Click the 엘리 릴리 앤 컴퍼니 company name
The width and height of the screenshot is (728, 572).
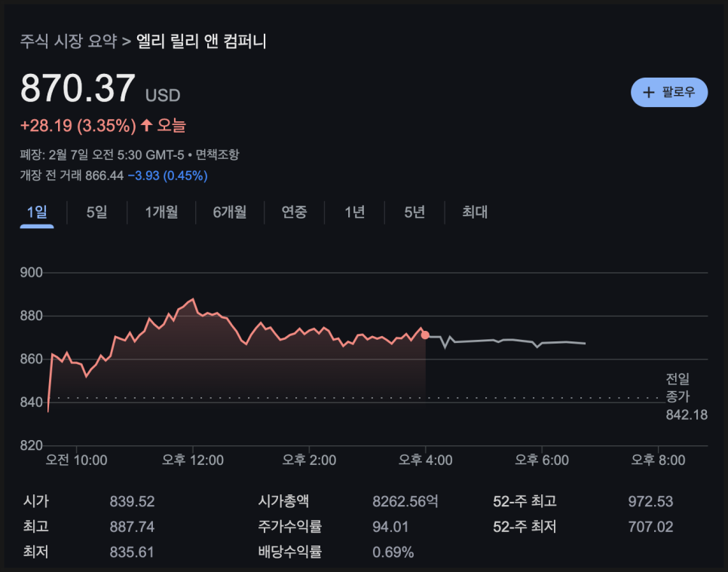pos(201,41)
